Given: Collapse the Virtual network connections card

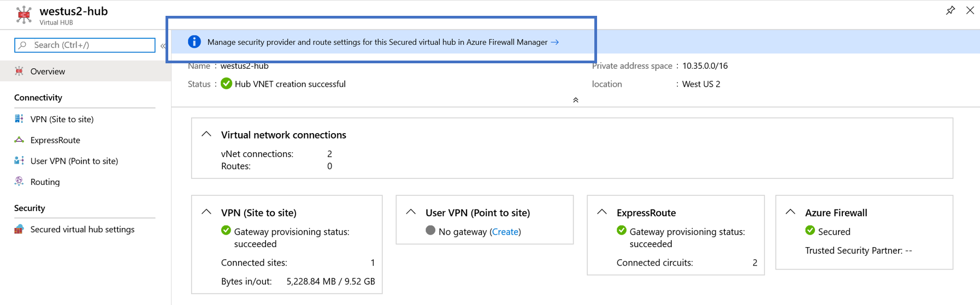Looking at the screenshot, I should pyautogui.click(x=206, y=134).
